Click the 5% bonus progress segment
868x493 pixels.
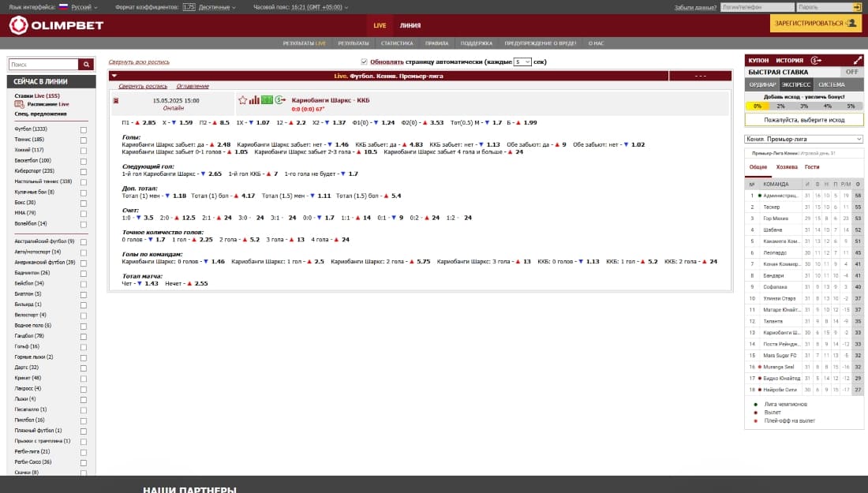tap(851, 106)
